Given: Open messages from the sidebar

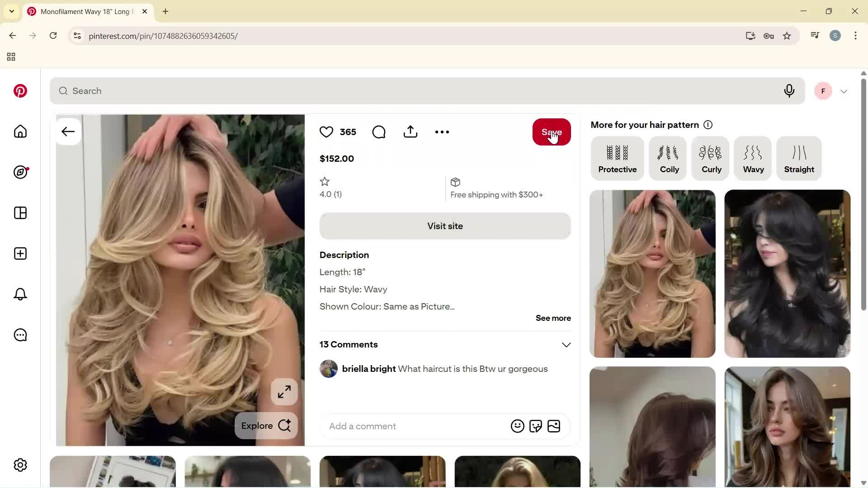Looking at the screenshot, I should pos(20,335).
